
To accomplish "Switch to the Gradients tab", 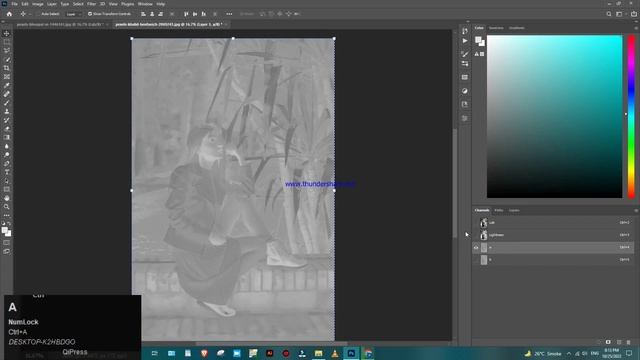I will point(517,28).
